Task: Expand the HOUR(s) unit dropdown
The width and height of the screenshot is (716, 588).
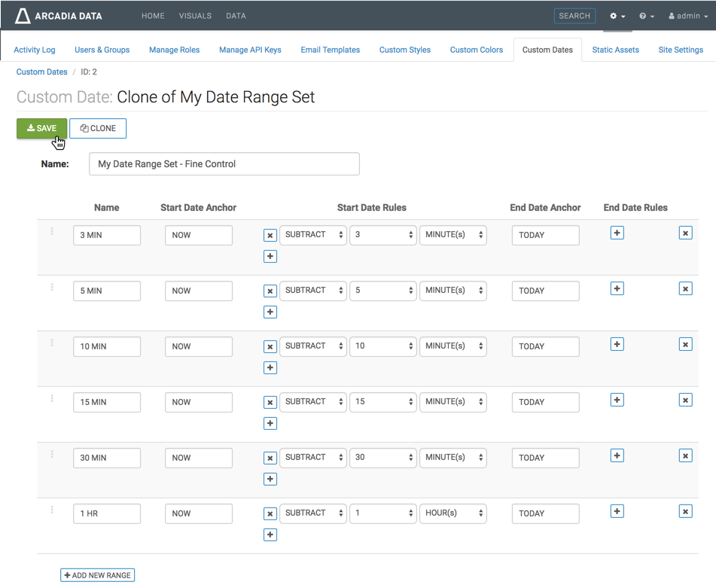Action: (x=452, y=513)
